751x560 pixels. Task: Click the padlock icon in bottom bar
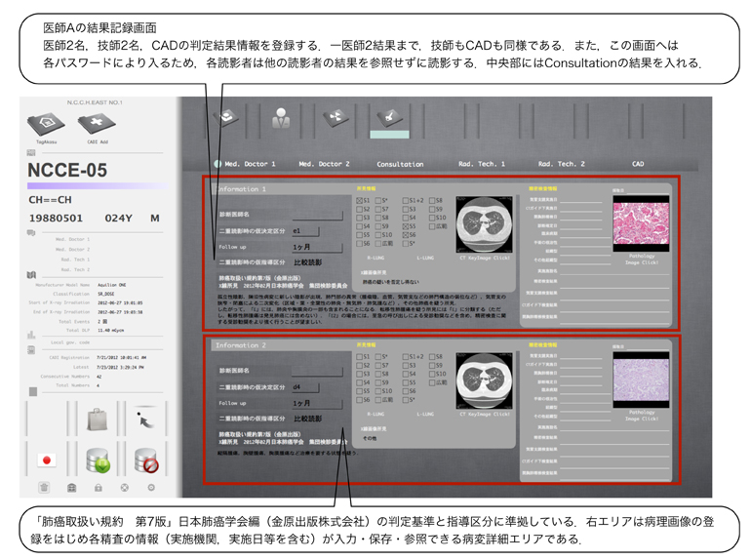click(x=98, y=487)
